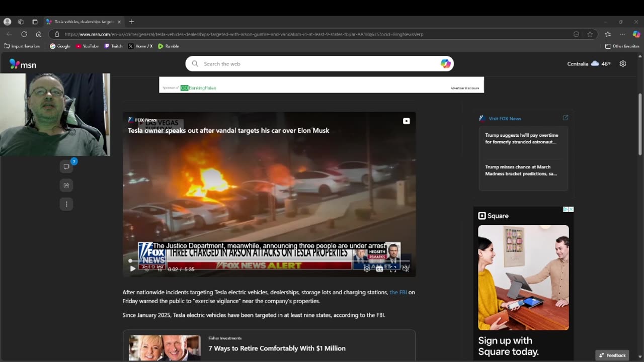Open Visit FOX News link

tap(505, 119)
